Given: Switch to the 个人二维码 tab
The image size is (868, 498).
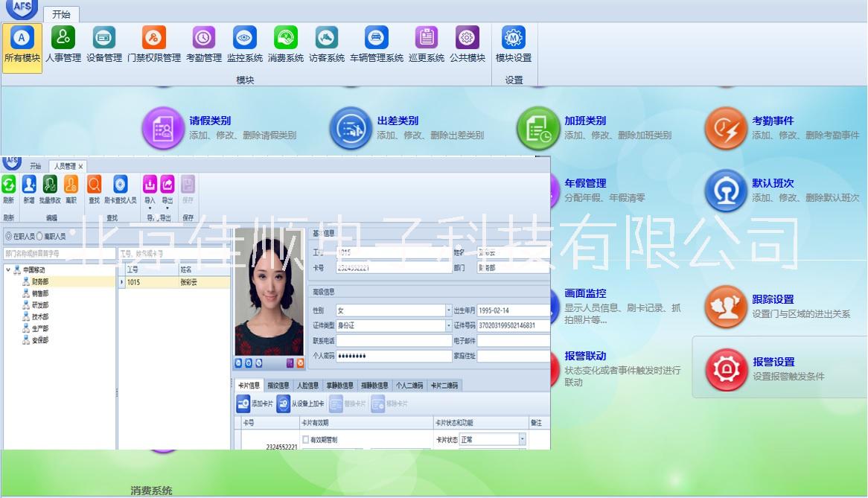Looking at the screenshot, I should coord(409,386).
